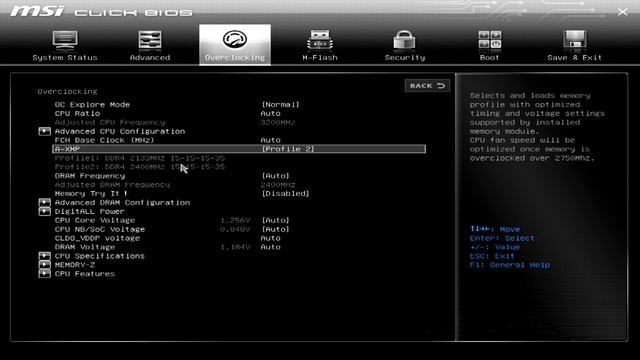The height and width of the screenshot is (360, 640).
Task: Select the CPU Ratio label
Action: coord(77,113)
